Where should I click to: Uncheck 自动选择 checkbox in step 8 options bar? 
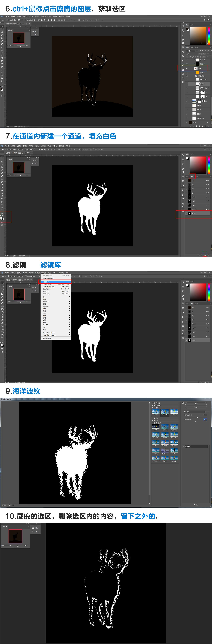pyautogui.click(x=8, y=276)
